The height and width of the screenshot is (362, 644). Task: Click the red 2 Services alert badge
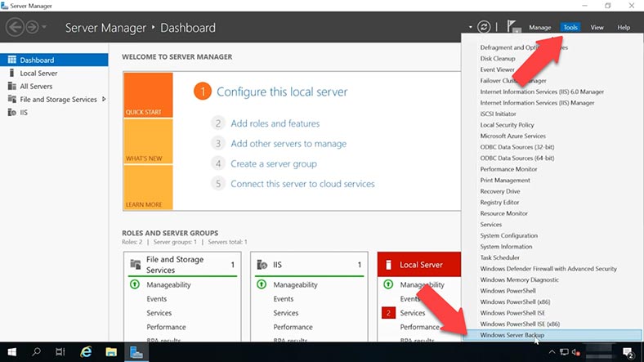pos(388,313)
